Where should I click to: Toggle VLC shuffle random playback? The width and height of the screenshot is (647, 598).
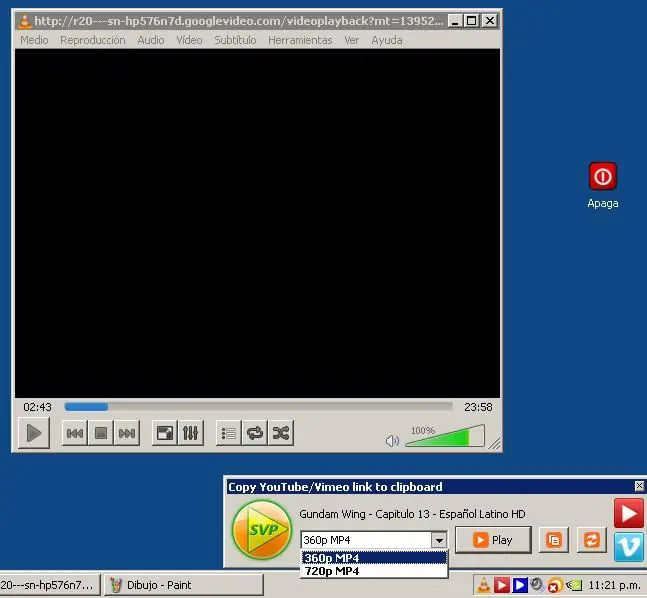tap(281, 433)
